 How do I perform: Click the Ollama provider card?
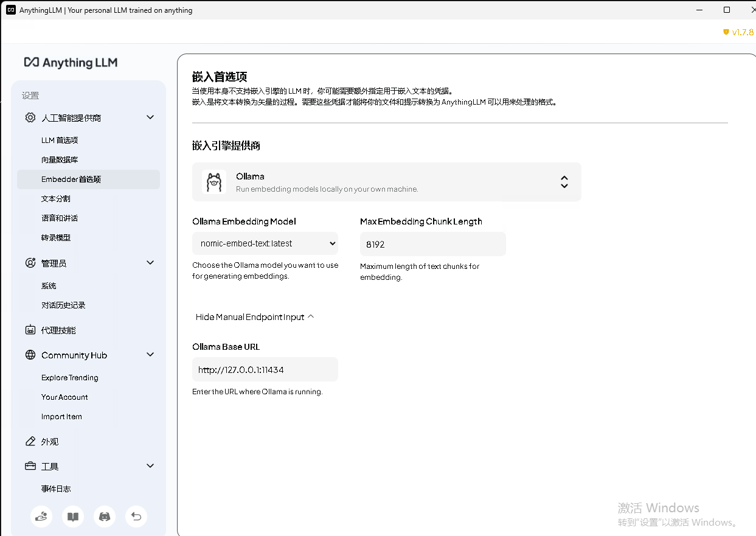(387, 182)
